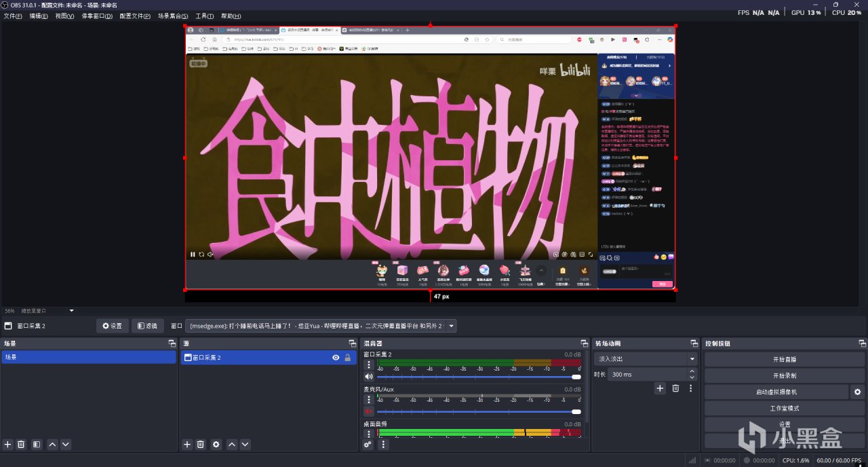
Task: Open the 帮助(H) menu
Action: point(231,16)
